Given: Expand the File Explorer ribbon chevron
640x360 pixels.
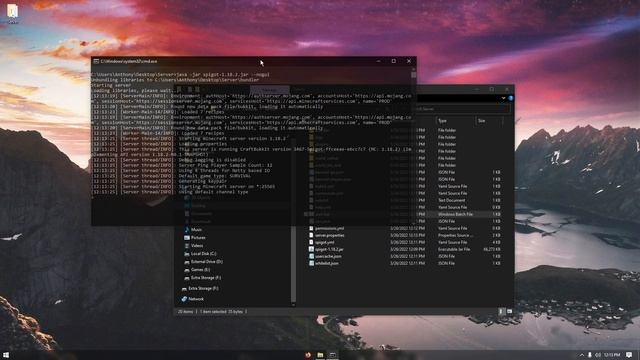Looking at the screenshot, I should pos(504,98).
